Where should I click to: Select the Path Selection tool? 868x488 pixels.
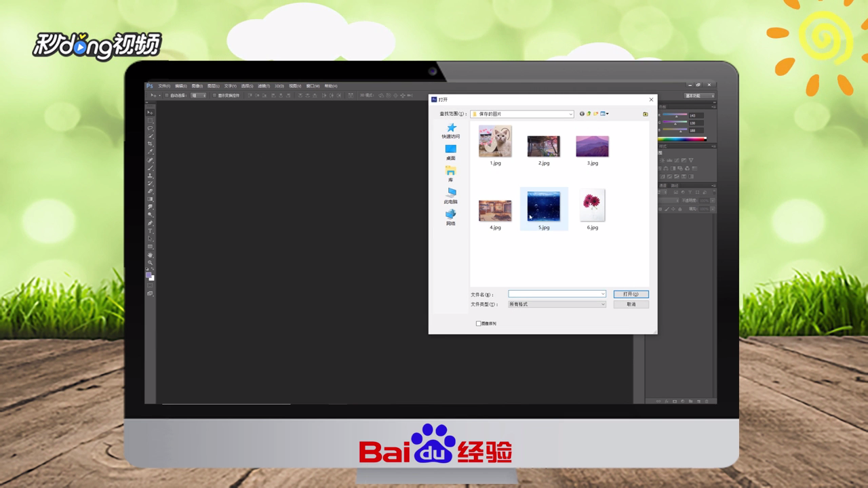pyautogui.click(x=151, y=239)
